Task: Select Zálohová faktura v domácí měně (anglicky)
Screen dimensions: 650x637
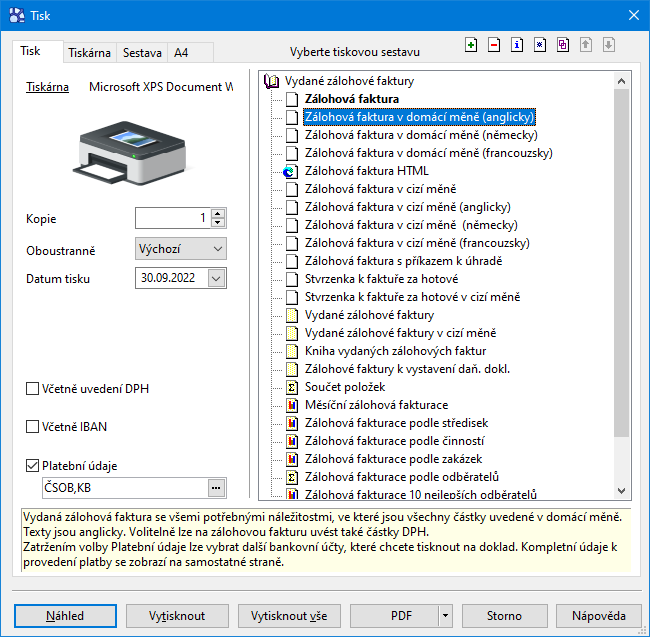Action: (420, 117)
